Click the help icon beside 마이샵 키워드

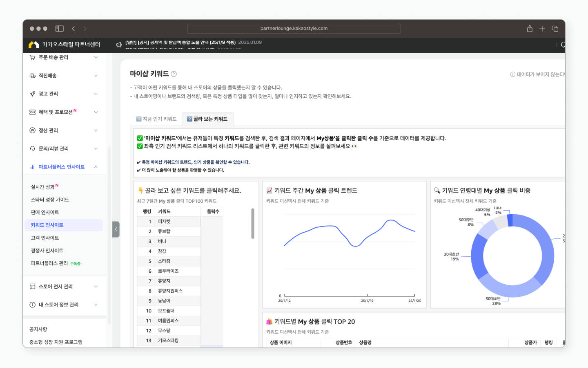[174, 74]
